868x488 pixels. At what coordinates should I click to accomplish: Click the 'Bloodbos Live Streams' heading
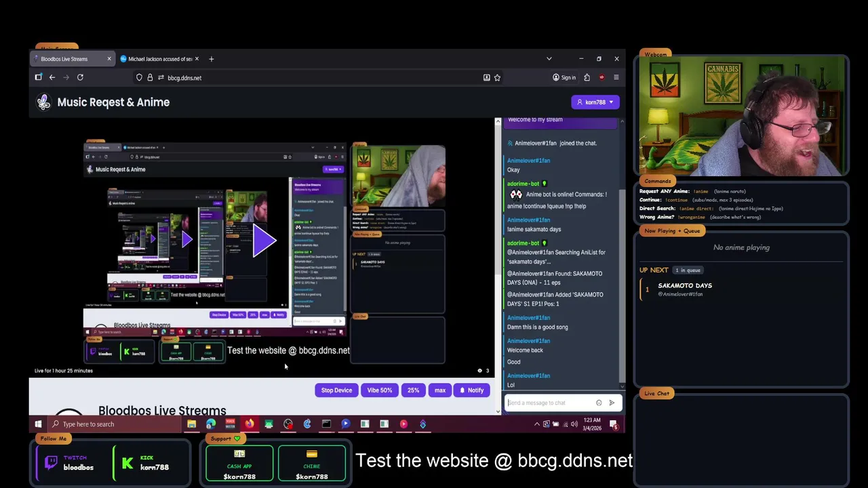(162, 410)
